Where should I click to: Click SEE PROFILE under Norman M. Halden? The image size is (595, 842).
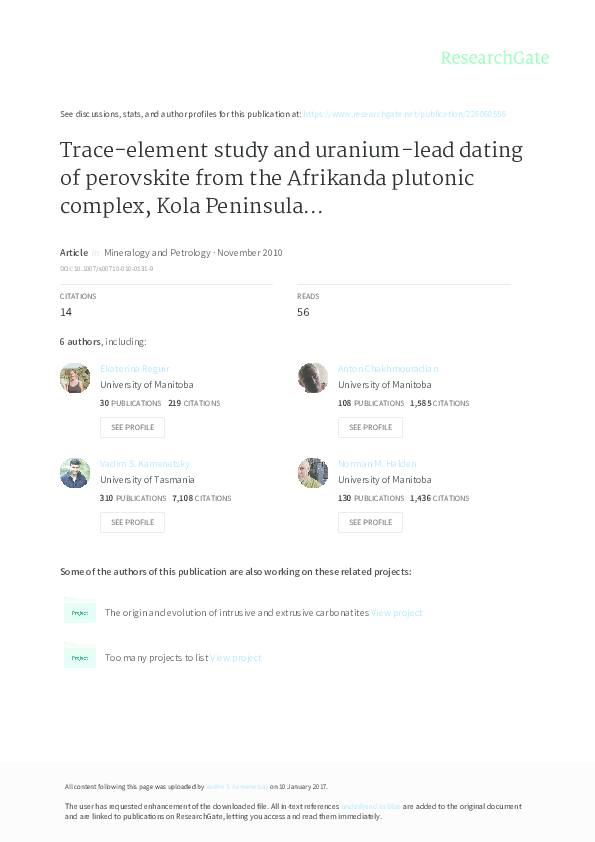pos(371,522)
